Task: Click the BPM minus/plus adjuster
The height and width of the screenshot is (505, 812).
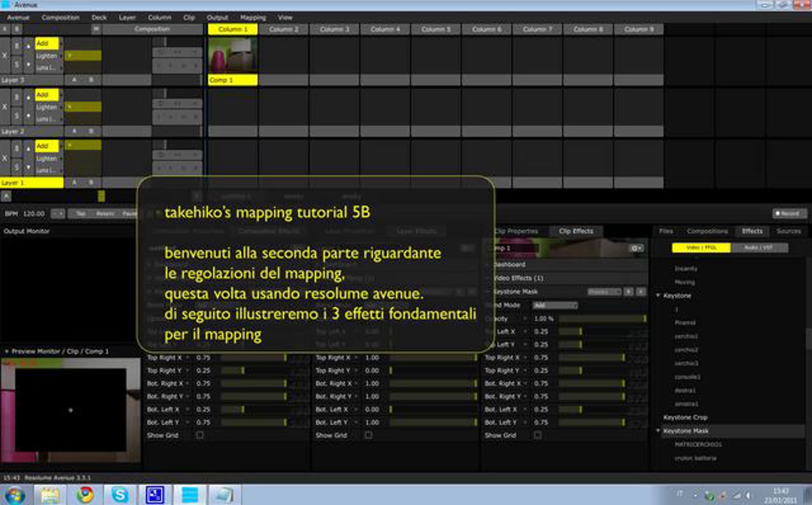Action: [58, 214]
